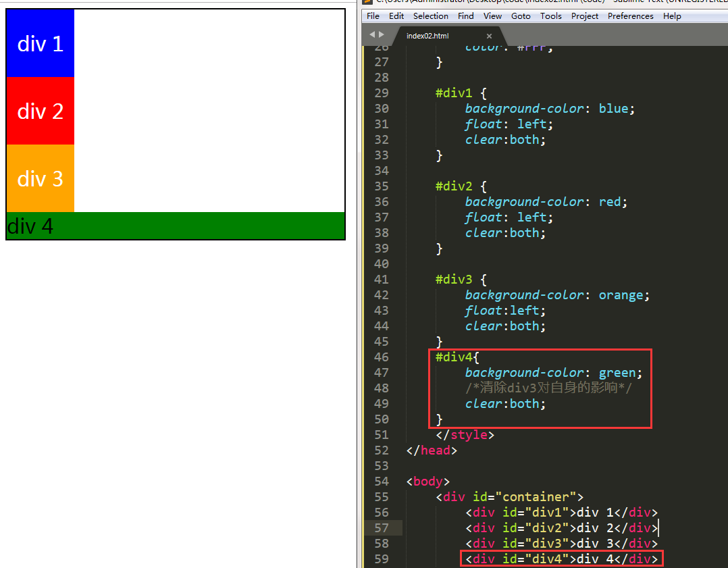Viewport: 728px width, 568px height.
Task: Open the Tools menu
Action: click(x=550, y=16)
